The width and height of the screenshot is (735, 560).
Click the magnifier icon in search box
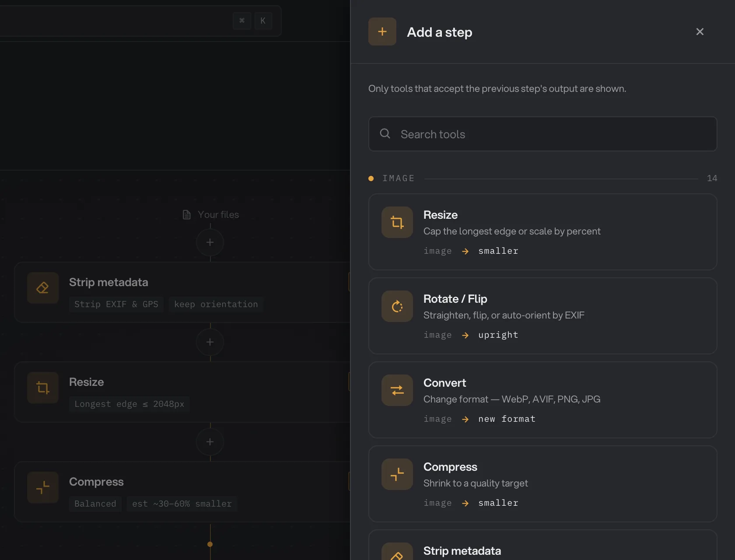click(385, 133)
